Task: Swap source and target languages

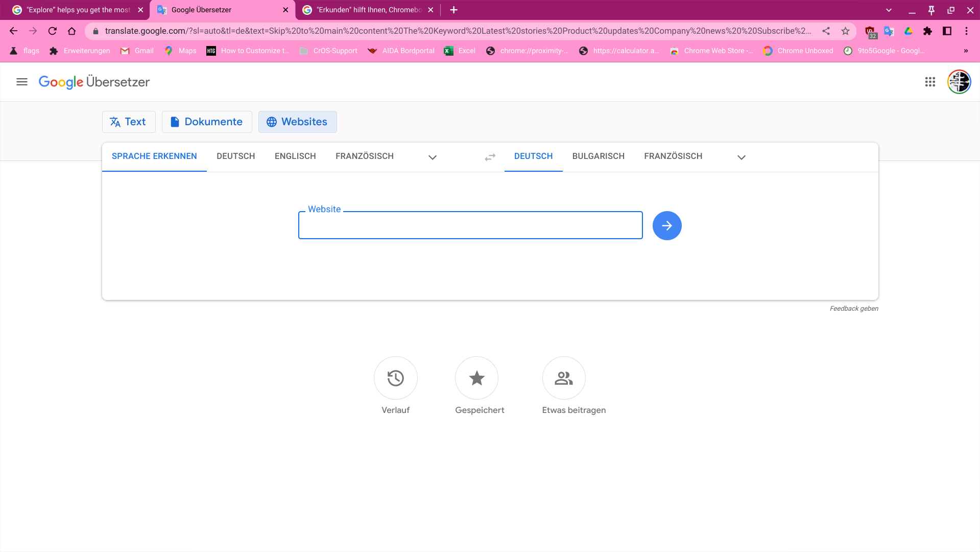Action: click(x=490, y=157)
